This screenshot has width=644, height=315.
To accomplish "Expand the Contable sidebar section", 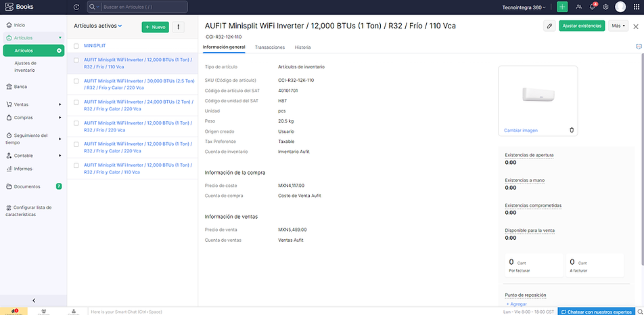I will pos(34,155).
